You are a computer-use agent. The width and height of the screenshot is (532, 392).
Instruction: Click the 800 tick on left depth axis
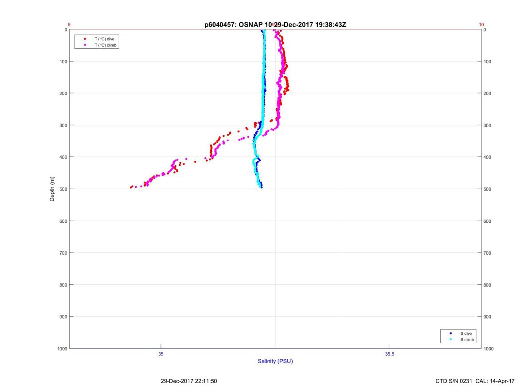tap(63, 285)
